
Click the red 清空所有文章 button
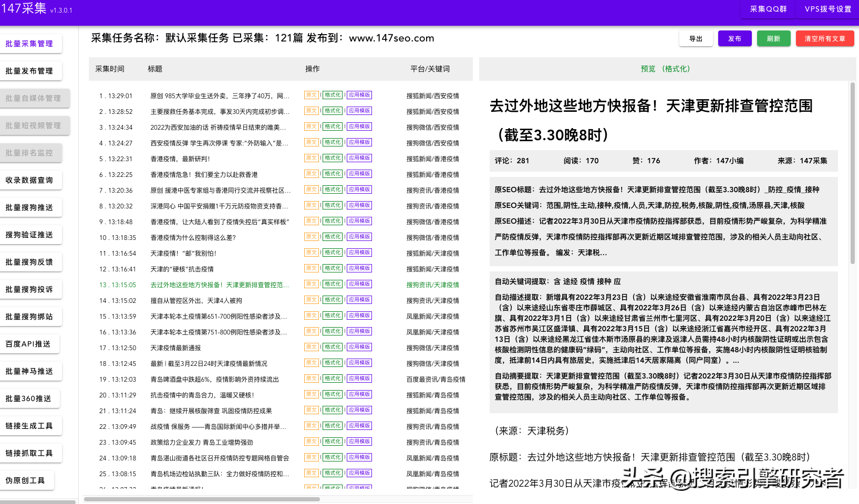825,38
